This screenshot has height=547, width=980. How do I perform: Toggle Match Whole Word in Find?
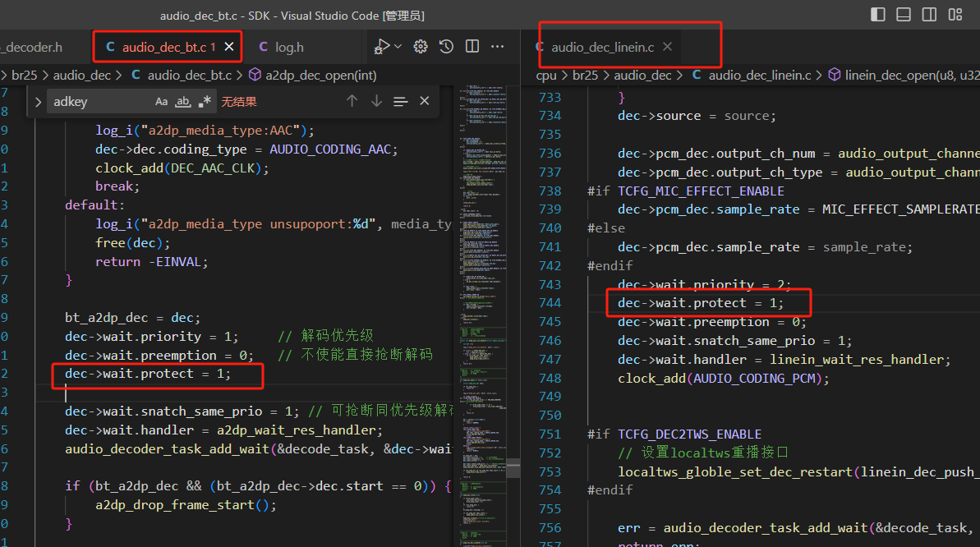click(182, 101)
